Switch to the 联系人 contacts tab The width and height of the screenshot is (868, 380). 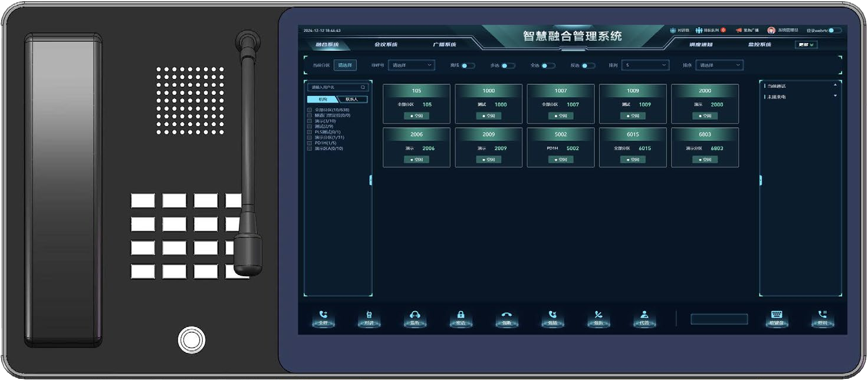click(352, 99)
